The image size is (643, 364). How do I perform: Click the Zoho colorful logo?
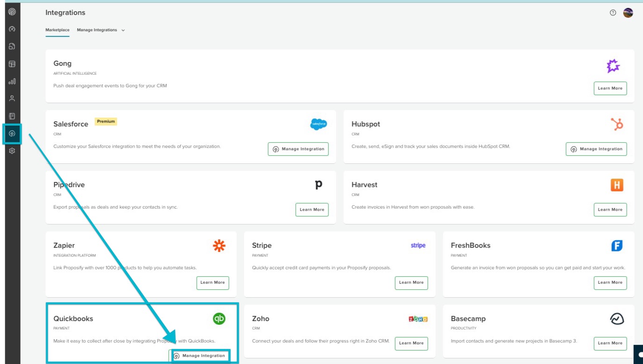418,319
